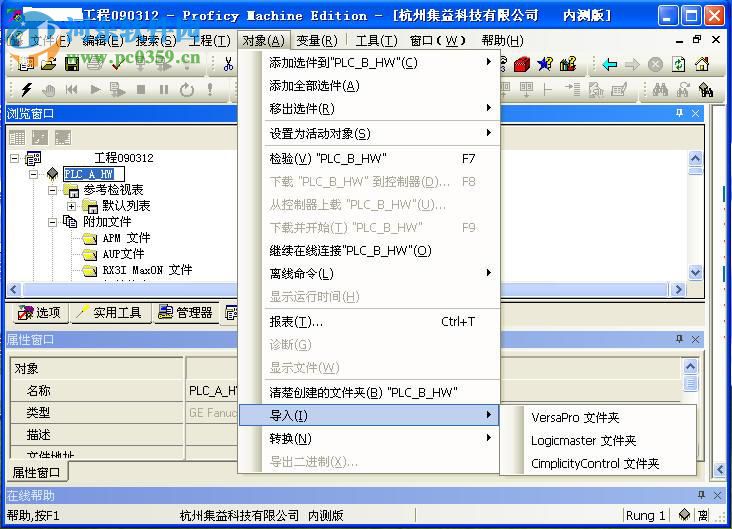Click the binoculars search icon
The width and height of the screenshot is (732, 529).
point(660,89)
